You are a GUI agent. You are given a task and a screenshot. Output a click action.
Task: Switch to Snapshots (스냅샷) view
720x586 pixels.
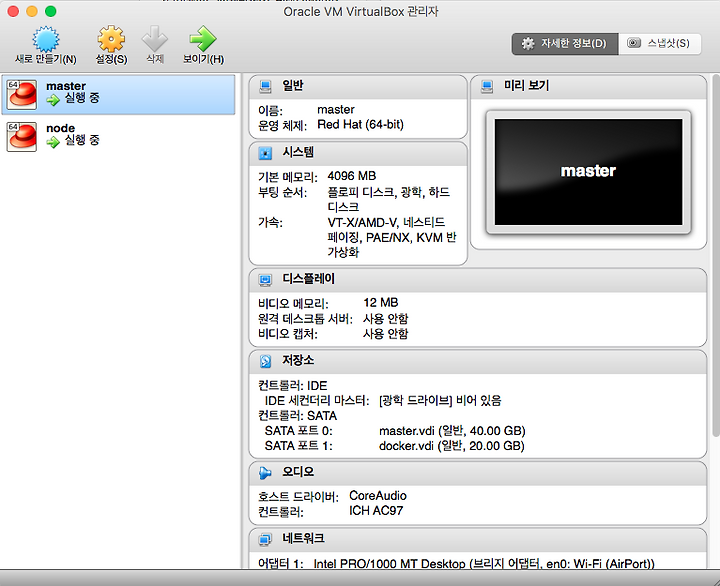click(x=660, y=44)
